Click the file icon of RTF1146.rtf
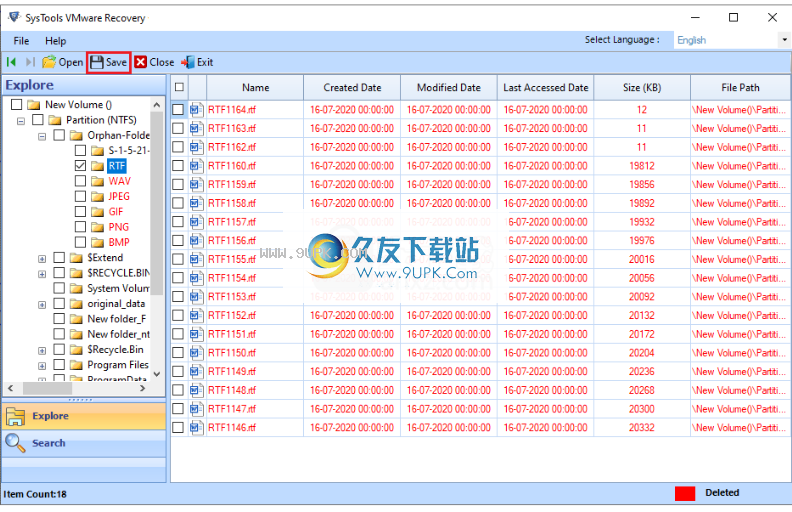Viewport: 792px width, 512px height. [196, 427]
